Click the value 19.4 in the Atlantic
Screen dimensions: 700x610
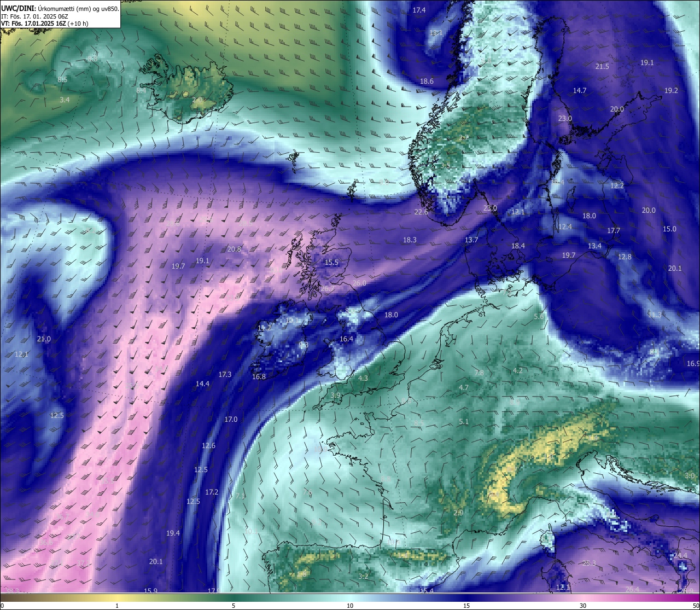click(x=173, y=533)
